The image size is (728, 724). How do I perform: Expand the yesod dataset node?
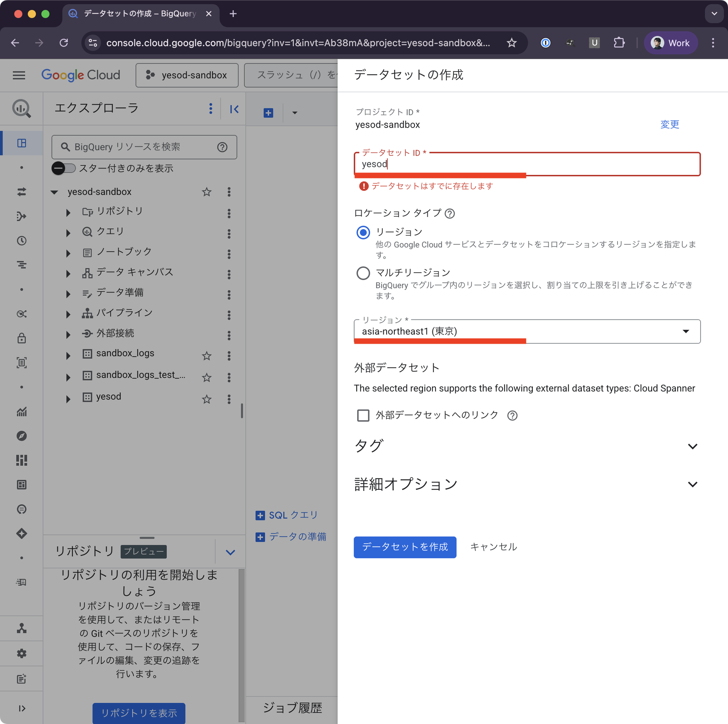pos(68,399)
